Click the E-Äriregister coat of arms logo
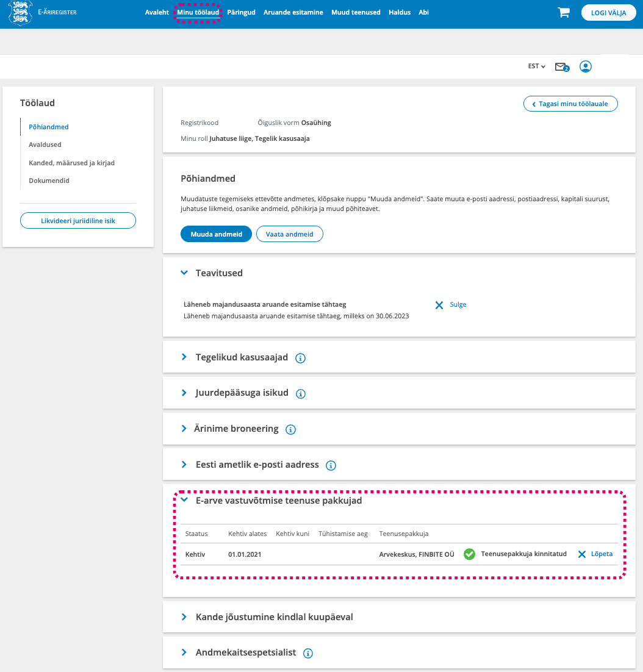Viewport: 643px width, 672px height. pos(20,13)
